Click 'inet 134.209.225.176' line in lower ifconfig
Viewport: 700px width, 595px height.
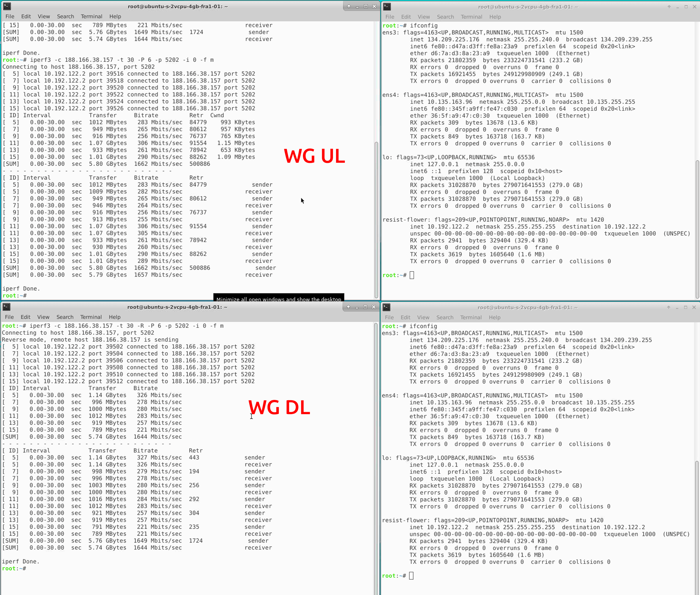pos(531,340)
